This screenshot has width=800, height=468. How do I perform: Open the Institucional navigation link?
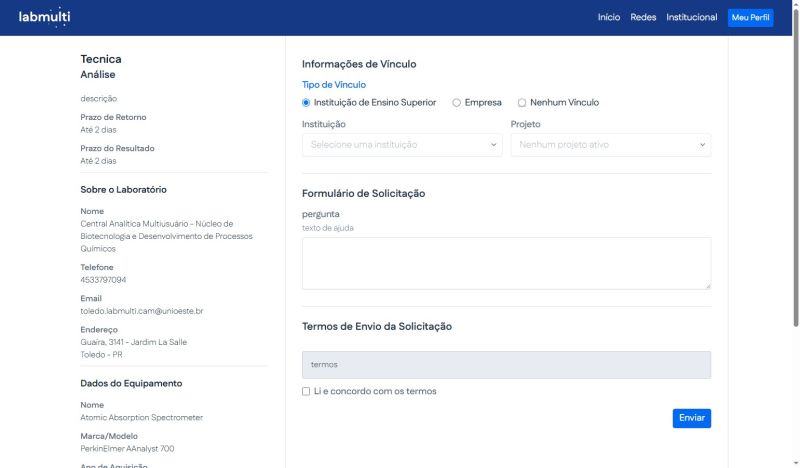pyautogui.click(x=691, y=18)
